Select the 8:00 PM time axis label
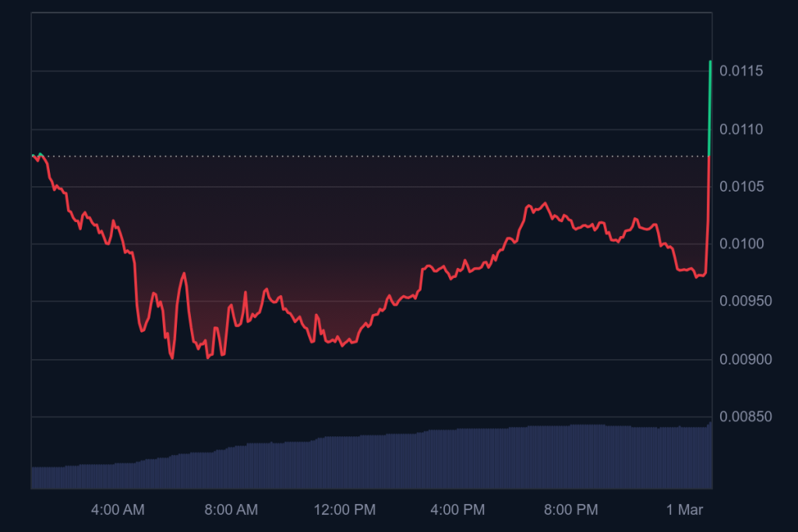The height and width of the screenshot is (532, 798). 570,510
